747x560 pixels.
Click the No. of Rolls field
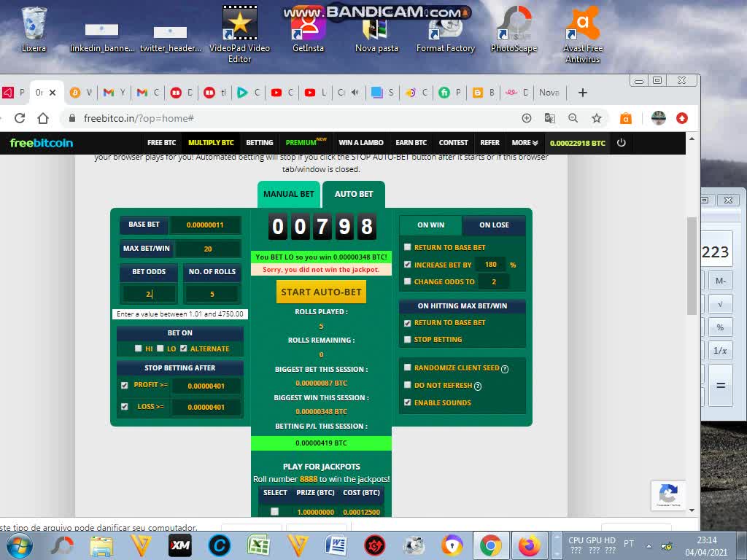[x=212, y=294]
